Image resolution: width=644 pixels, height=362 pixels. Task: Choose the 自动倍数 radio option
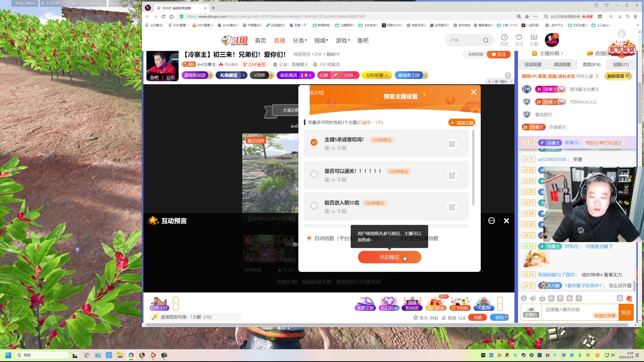point(309,238)
